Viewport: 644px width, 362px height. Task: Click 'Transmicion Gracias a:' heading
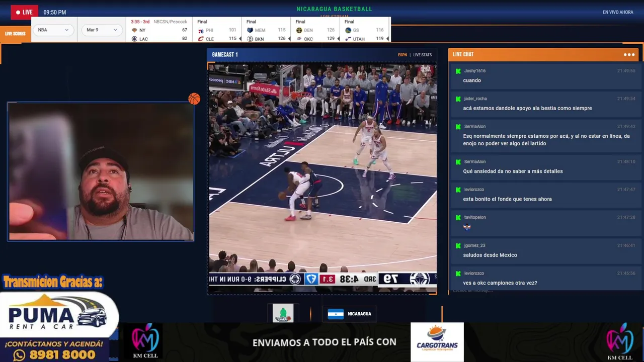[53, 282]
